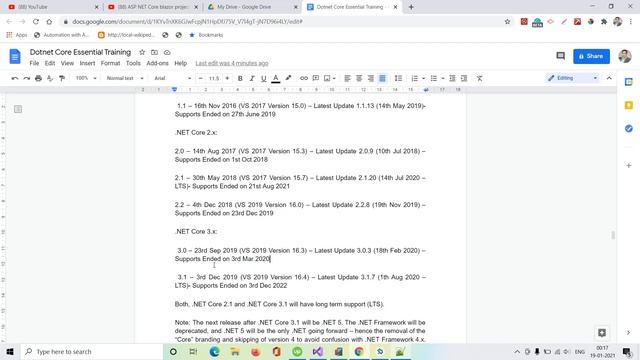Screen dimensions: 640x360
Task: Click the Redo icon in toolbar
Action: coord(27,78)
